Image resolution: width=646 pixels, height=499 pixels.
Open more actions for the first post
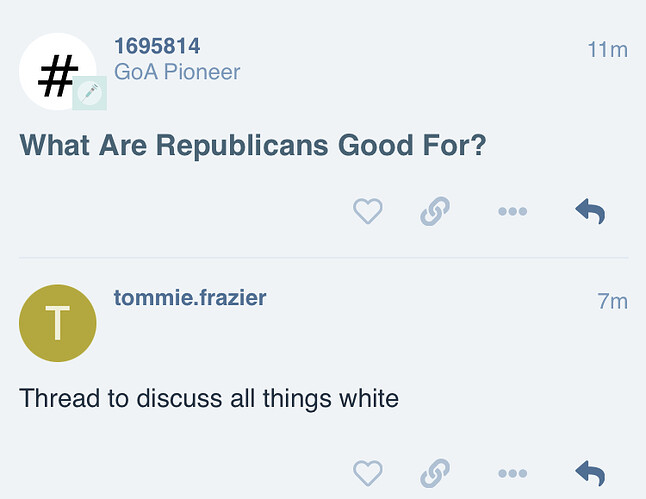click(512, 212)
